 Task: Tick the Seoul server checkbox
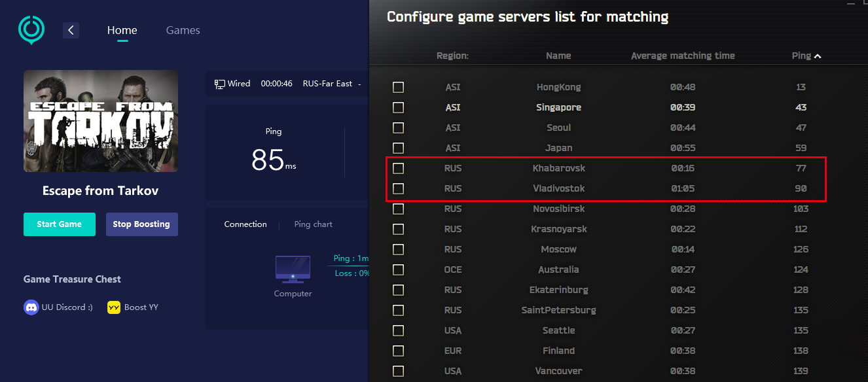[398, 128]
